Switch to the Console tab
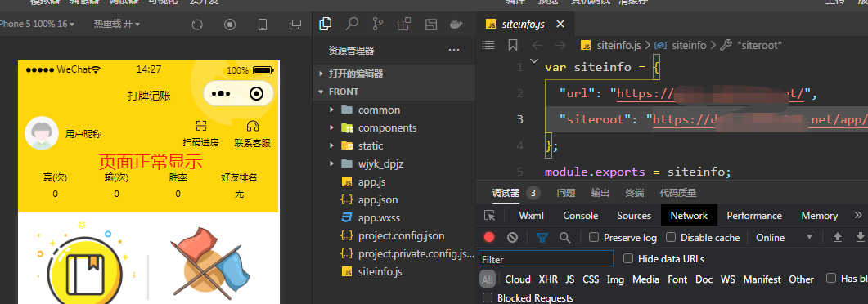 pos(581,216)
